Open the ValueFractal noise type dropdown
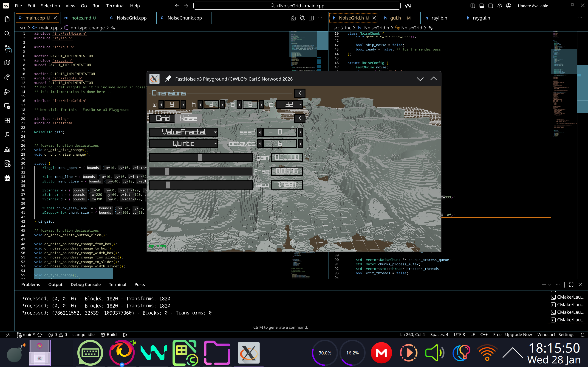The image size is (588, 367). click(x=184, y=132)
